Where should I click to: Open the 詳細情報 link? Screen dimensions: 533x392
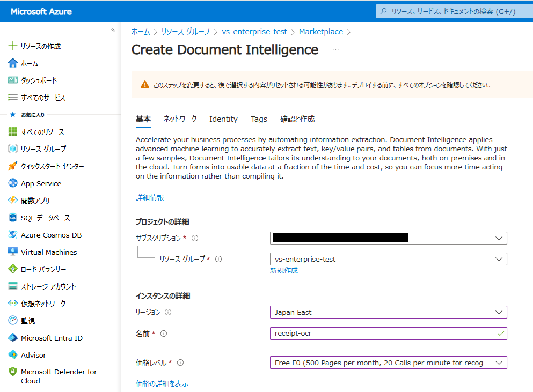click(x=150, y=197)
